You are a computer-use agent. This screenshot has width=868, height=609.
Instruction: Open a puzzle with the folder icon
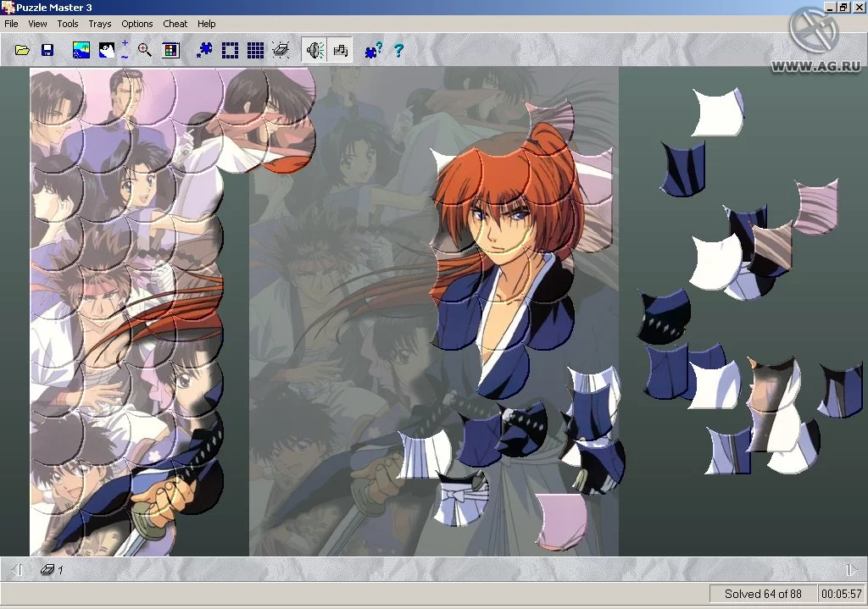pyautogui.click(x=22, y=50)
